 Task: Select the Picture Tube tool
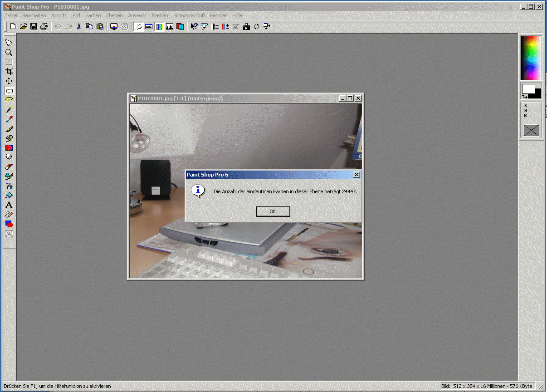click(x=9, y=176)
